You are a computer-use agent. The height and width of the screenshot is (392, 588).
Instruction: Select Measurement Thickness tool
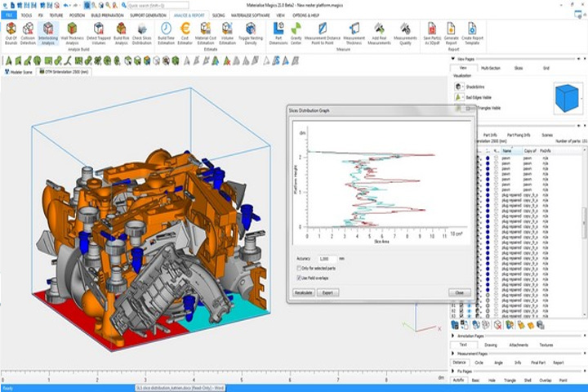354,33
